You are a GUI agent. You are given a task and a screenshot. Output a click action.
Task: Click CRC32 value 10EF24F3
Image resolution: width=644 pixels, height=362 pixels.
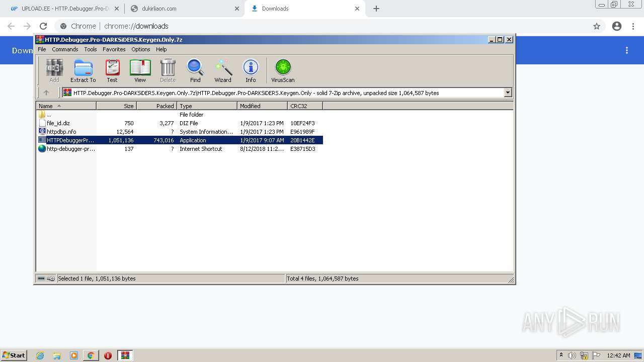[x=302, y=123]
